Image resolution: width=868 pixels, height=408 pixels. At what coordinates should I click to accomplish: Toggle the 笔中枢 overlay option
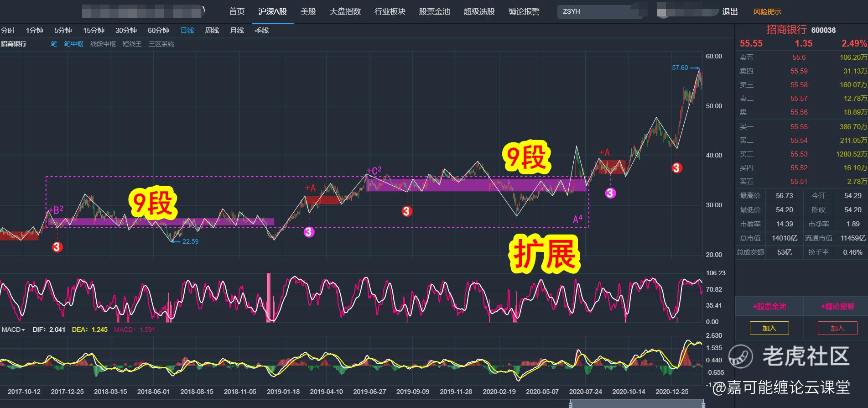click(x=74, y=44)
